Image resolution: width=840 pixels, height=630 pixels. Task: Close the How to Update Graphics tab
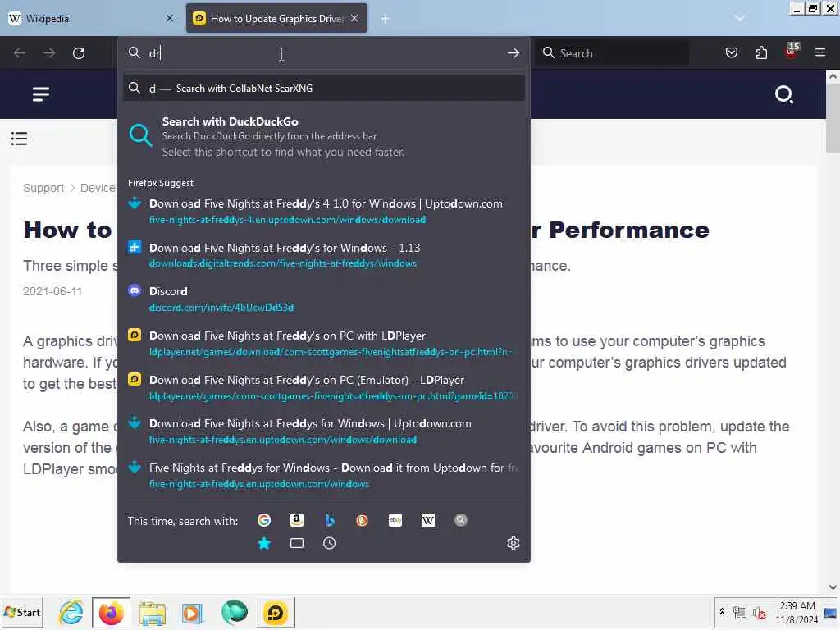tap(354, 18)
